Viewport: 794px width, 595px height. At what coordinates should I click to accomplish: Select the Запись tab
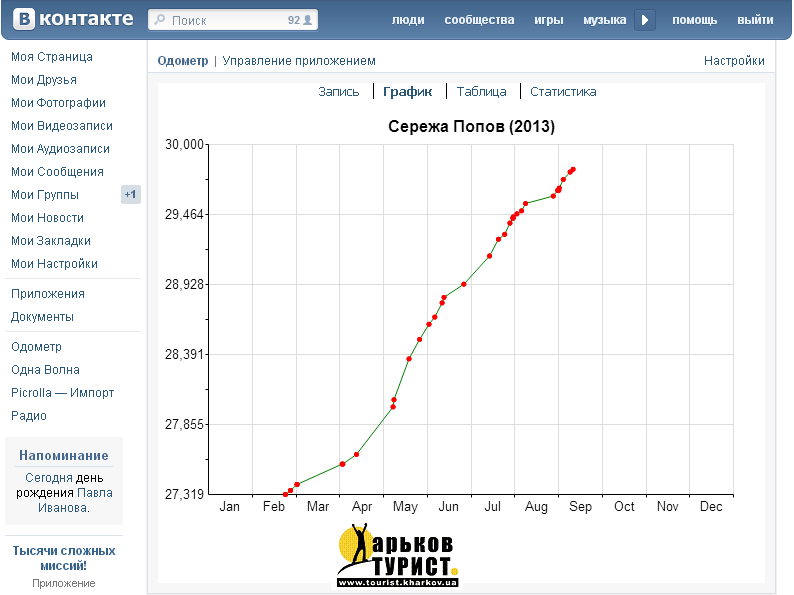pyautogui.click(x=338, y=91)
